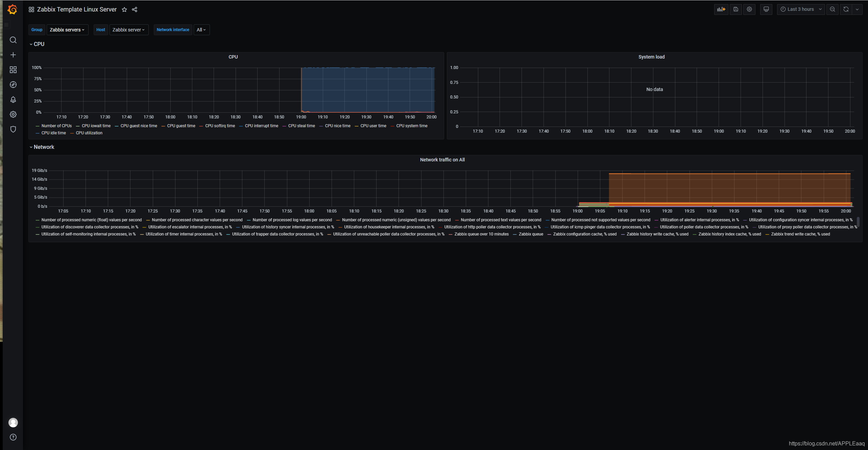
Task: Click the Zabbix Template Linux Server title
Action: [77, 9]
